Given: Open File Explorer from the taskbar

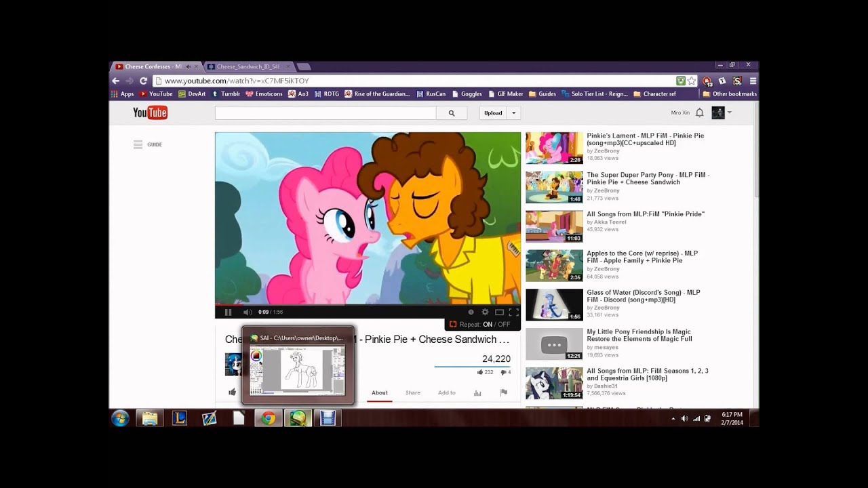Looking at the screenshot, I should click(x=150, y=418).
